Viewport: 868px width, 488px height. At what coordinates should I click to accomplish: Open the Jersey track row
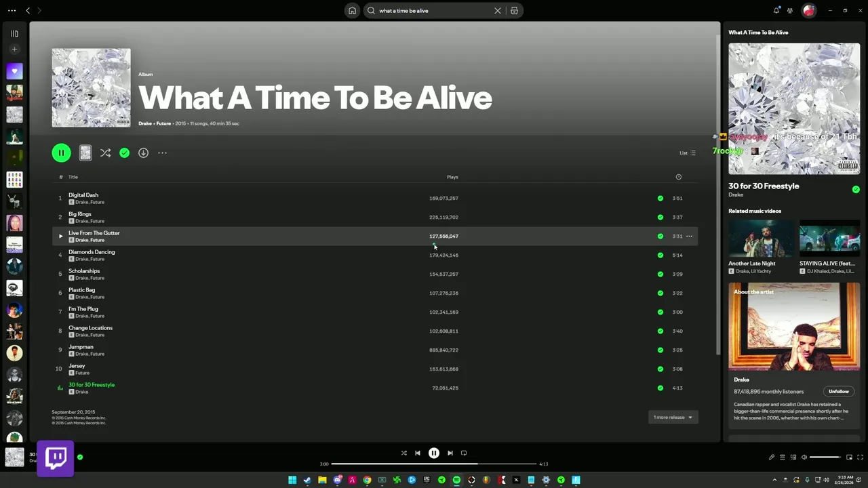pos(374,369)
